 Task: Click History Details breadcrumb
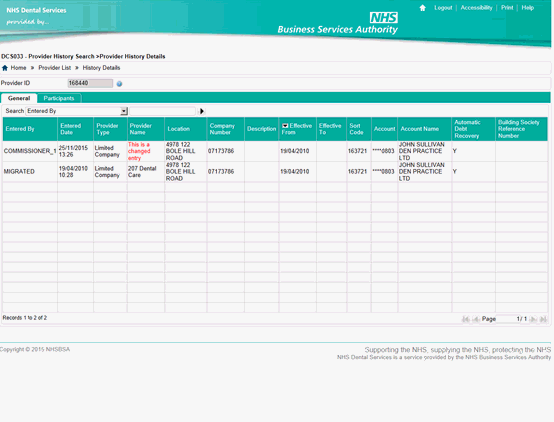coord(101,68)
